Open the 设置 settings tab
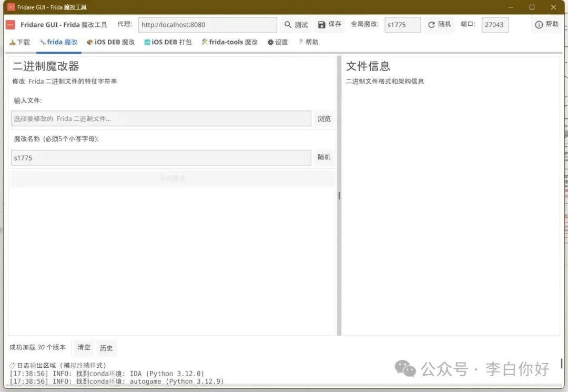The image size is (568, 392). coord(278,42)
